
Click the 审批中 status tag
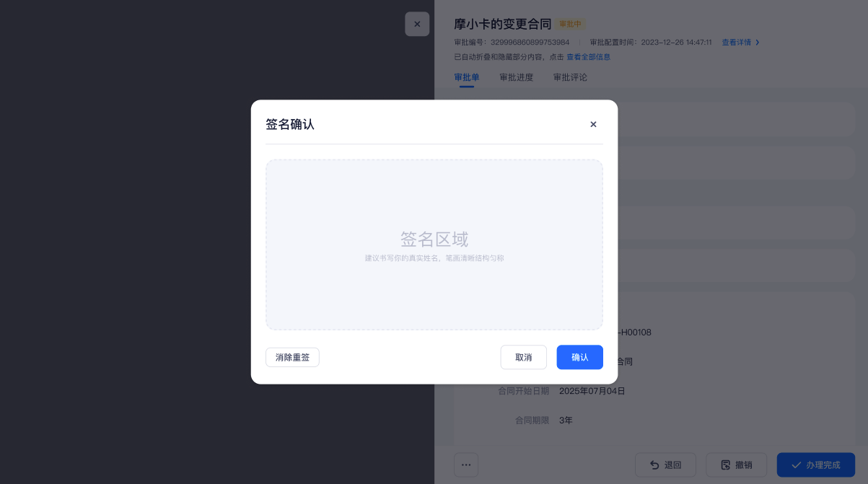point(570,25)
